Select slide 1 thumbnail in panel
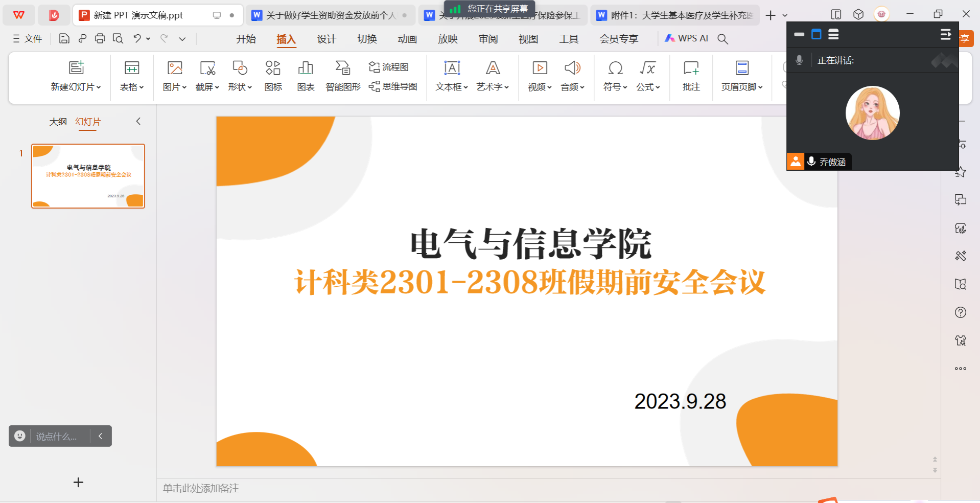The image size is (980, 503). (x=88, y=176)
